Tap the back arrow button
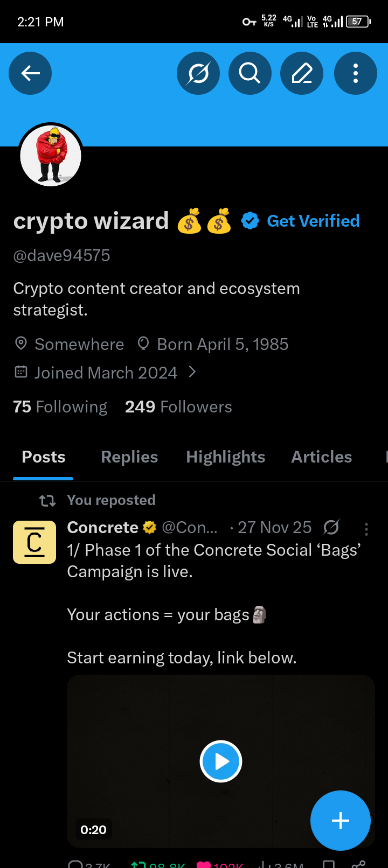This screenshot has height=868, width=388. [30, 73]
